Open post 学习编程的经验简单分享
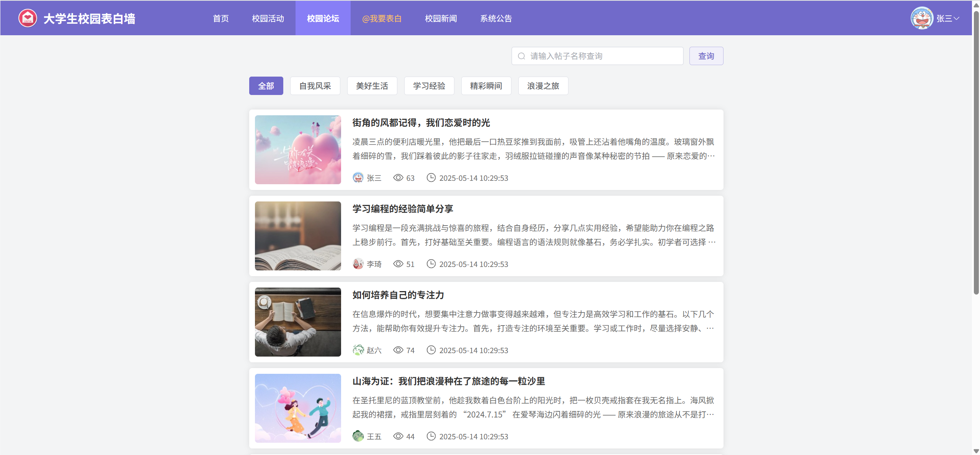Screen dimensions: 980x455 403,209
